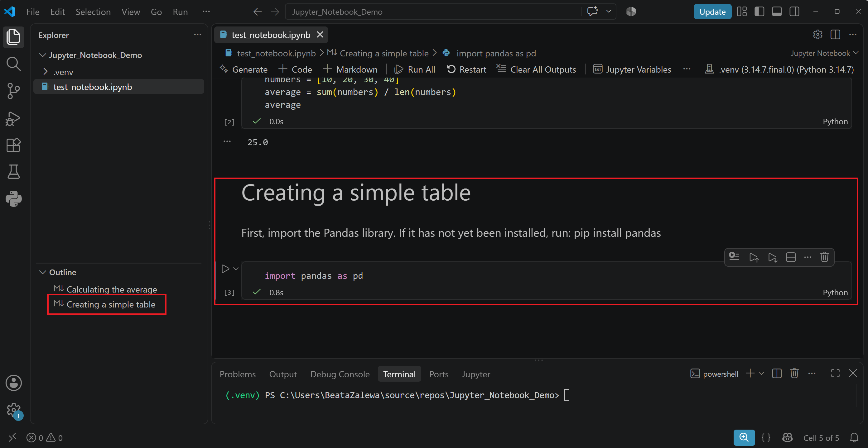Open the Copilot chat icon in title bar
868x448 pixels.
pos(592,12)
